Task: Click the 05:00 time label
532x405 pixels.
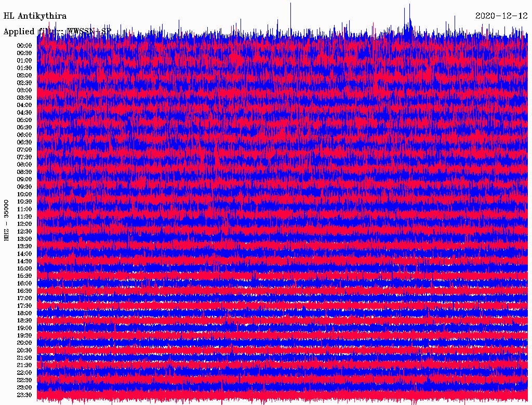Action: (24, 120)
